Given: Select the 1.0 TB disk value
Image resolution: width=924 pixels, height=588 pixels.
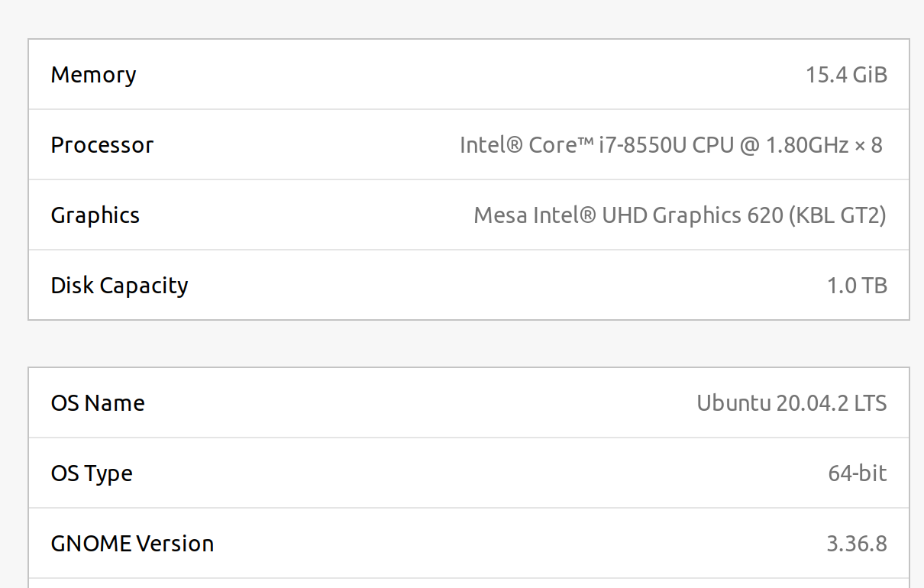Looking at the screenshot, I should click(857, 286).
